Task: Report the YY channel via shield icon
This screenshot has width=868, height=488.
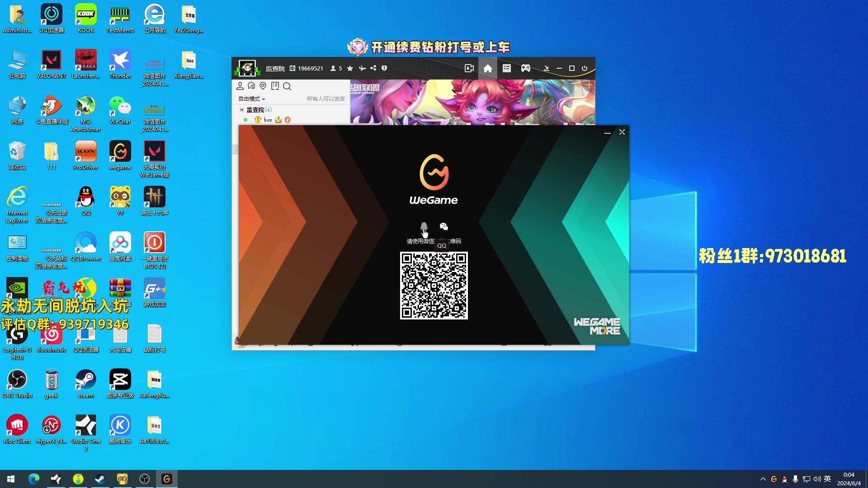Action: [x=384, y=68]
